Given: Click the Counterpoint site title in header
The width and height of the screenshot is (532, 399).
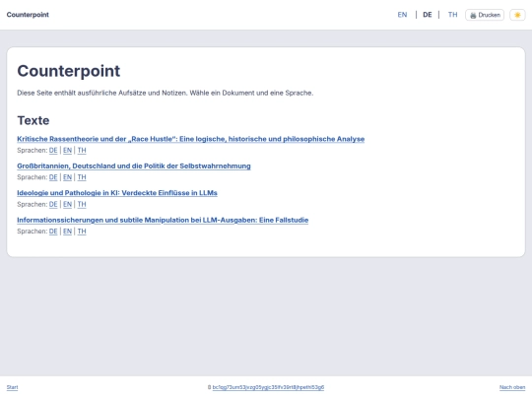Looking at the screenshot, I should (28, 15).
